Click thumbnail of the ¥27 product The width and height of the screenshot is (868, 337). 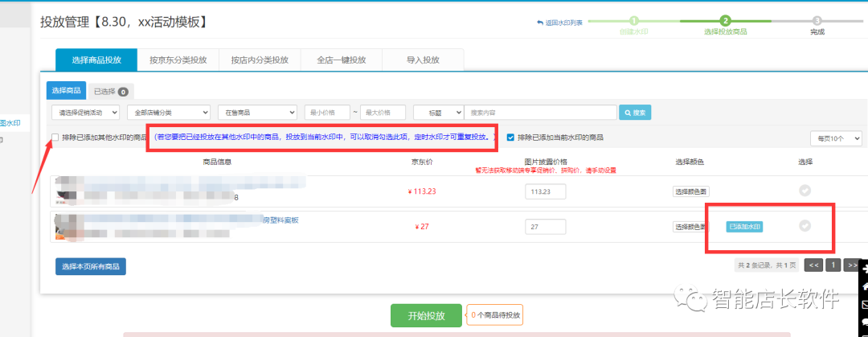click(x=65, y=226)
